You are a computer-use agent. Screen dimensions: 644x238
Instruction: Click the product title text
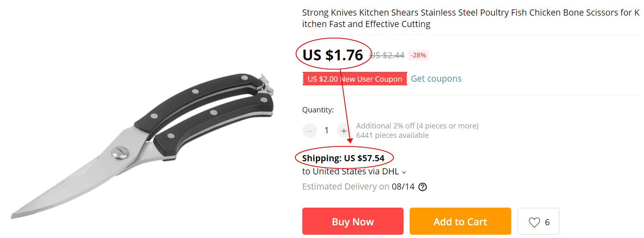[x=470, y=18]
